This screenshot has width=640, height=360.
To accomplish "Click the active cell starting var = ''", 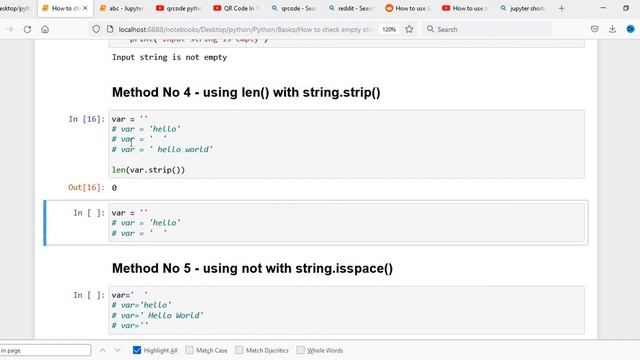I will click(x=347, y=222).
